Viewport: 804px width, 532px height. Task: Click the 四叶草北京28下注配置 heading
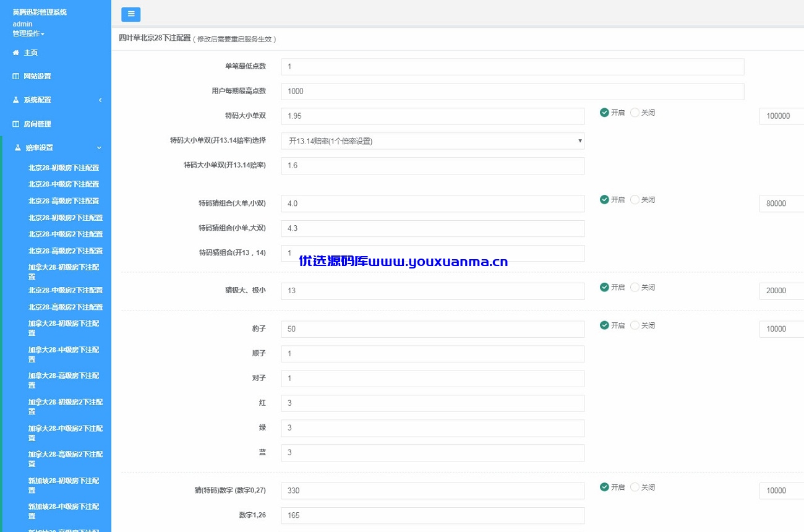pyautogui.click(x=155, y=38)
